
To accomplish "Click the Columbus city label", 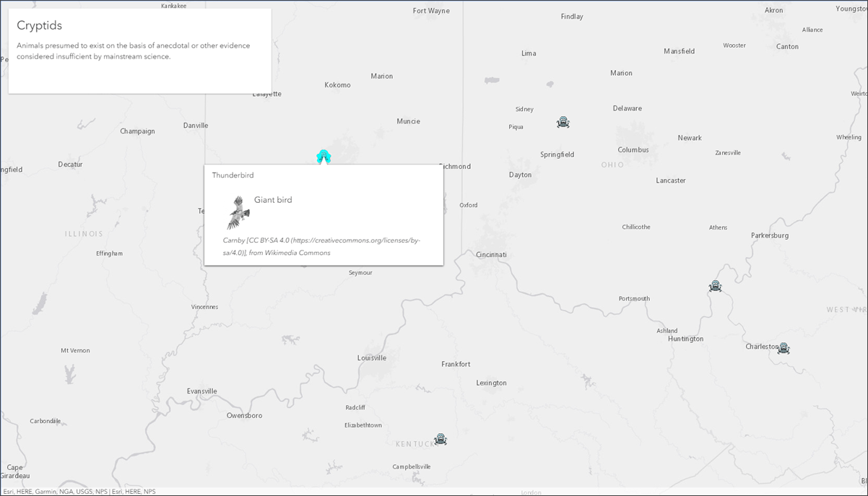I will (633, 150).
